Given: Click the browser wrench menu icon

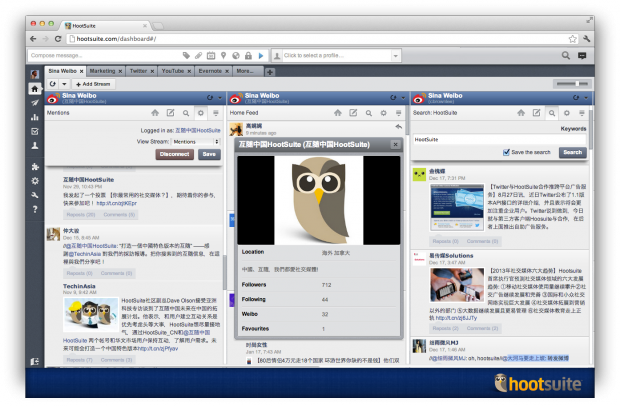Looking at the screenshot, I should point(586,39).
